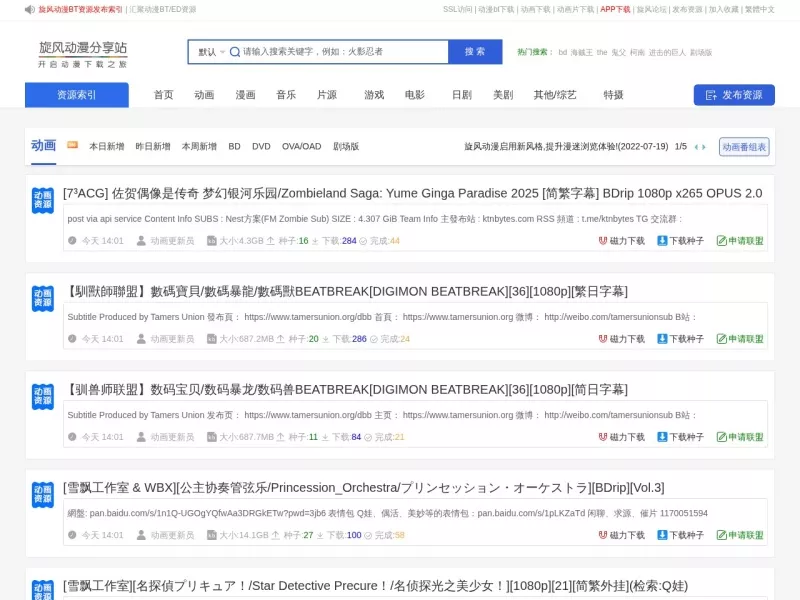Select the BD filter tab

(234, 146)
